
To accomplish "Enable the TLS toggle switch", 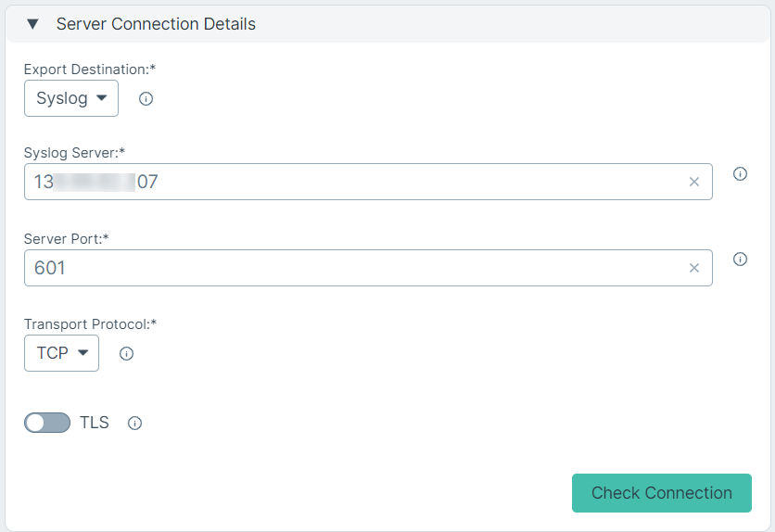I will coord(47,423).
